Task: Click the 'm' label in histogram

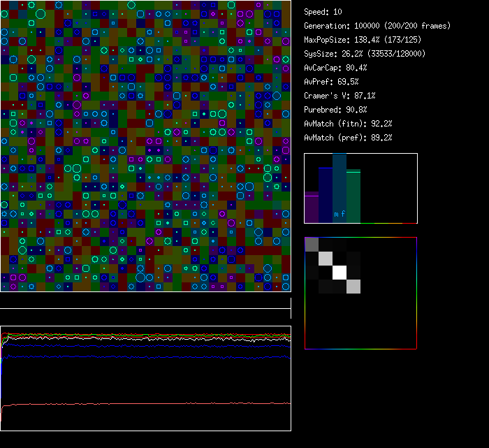Action: 336,214
